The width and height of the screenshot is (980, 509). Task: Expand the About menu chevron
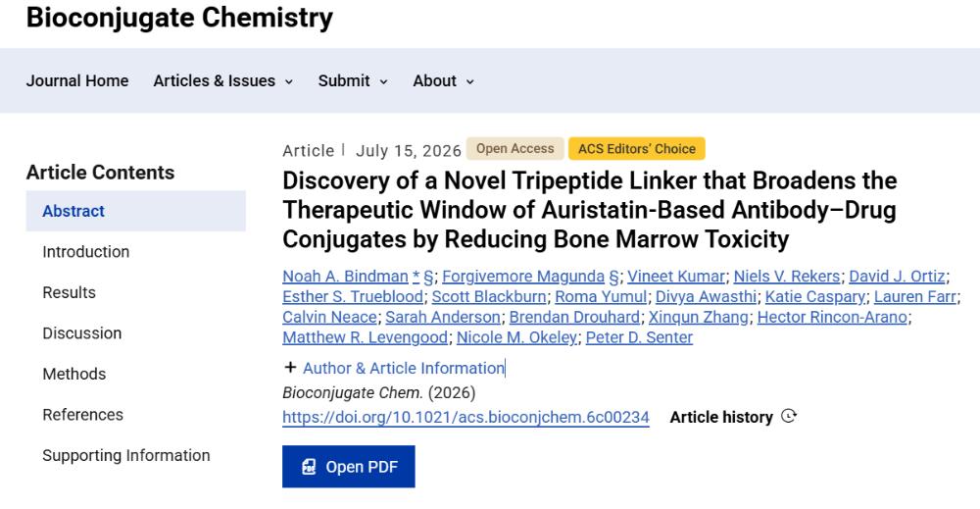click(470, 82)
